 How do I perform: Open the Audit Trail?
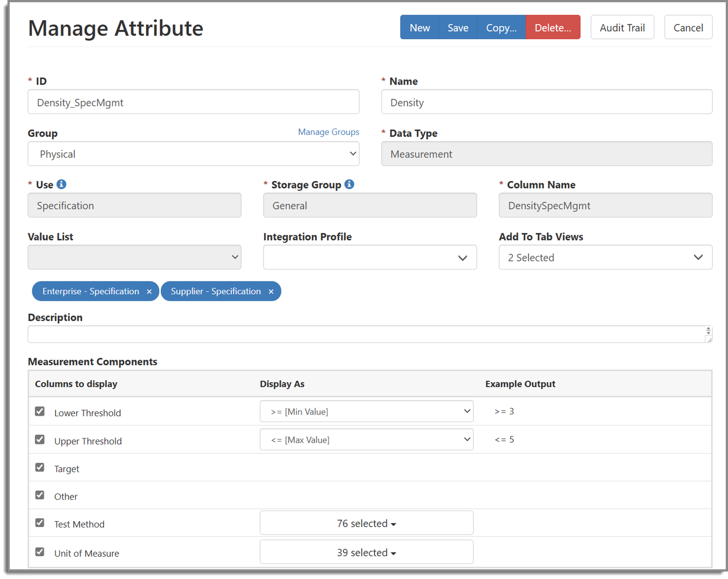pyautogui.click(x=622, y=27)
